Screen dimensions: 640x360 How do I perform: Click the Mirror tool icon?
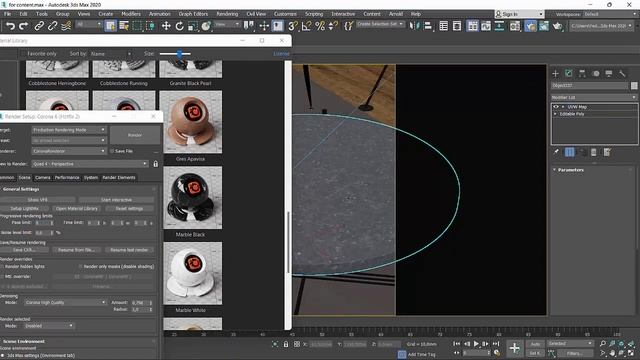[414, 26]
